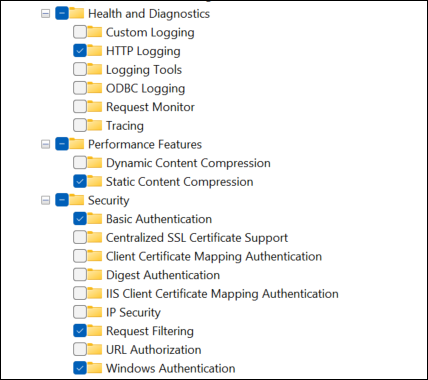Select the Health and Diagnostics label

click(x=149, y=14)
